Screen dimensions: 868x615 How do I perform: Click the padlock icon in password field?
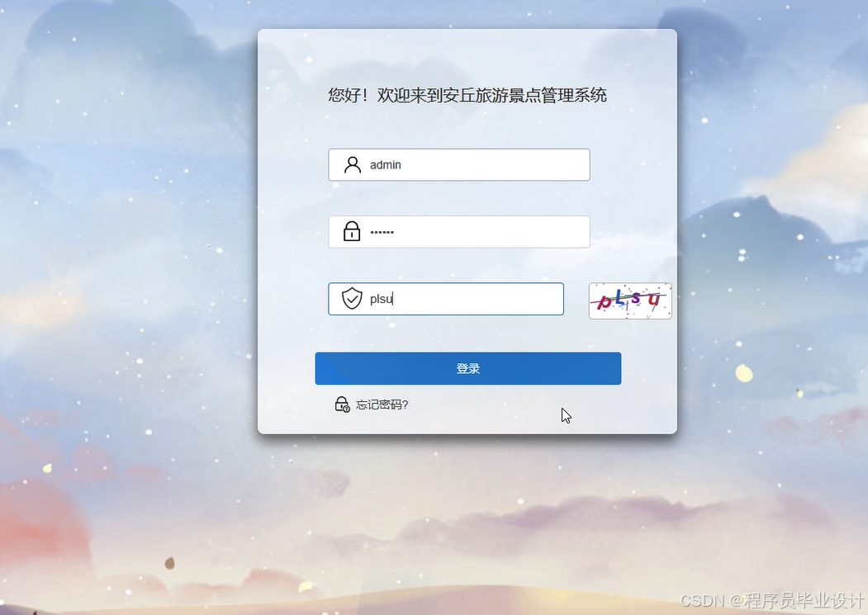(352, 231)
